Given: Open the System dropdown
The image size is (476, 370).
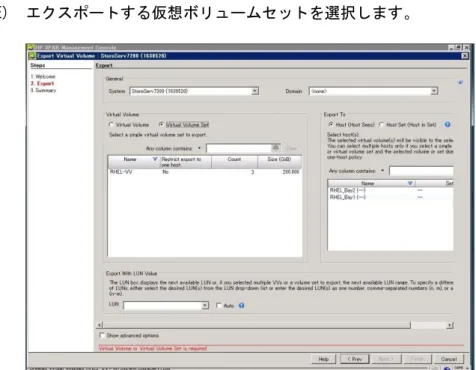Looking at the screenshot, I should click(255, 91).
